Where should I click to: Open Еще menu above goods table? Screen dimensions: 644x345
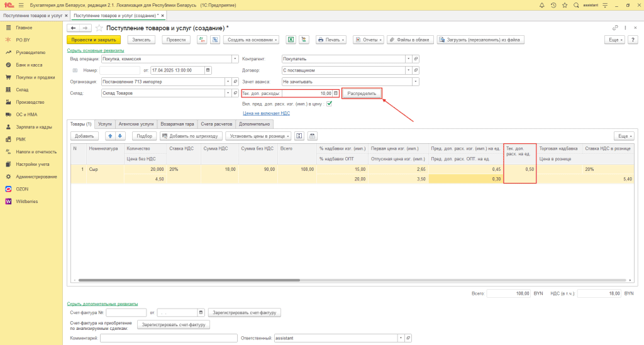pyautogui.click(x=623, y=136)
